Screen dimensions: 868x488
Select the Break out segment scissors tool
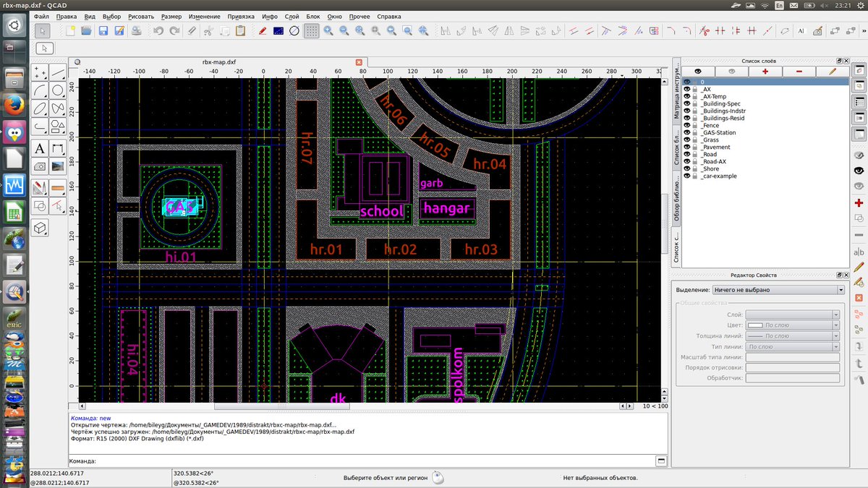[705, 30]
